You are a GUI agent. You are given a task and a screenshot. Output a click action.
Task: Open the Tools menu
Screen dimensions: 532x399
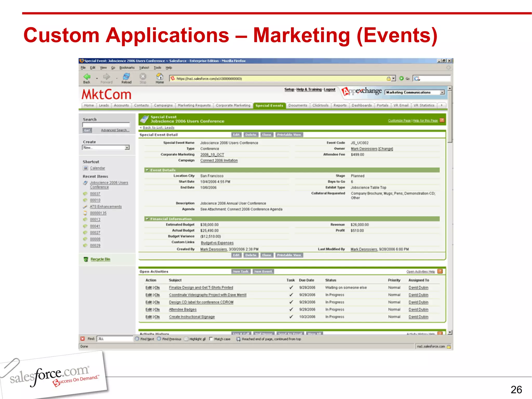(157, 68)
